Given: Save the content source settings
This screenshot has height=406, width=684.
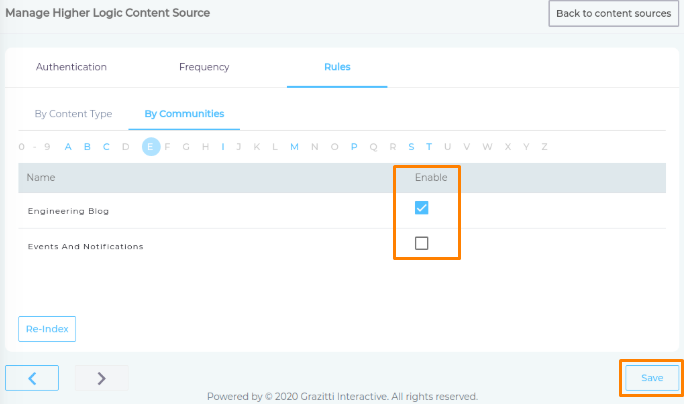Looking at the screenshot, I should coord(652,378).
